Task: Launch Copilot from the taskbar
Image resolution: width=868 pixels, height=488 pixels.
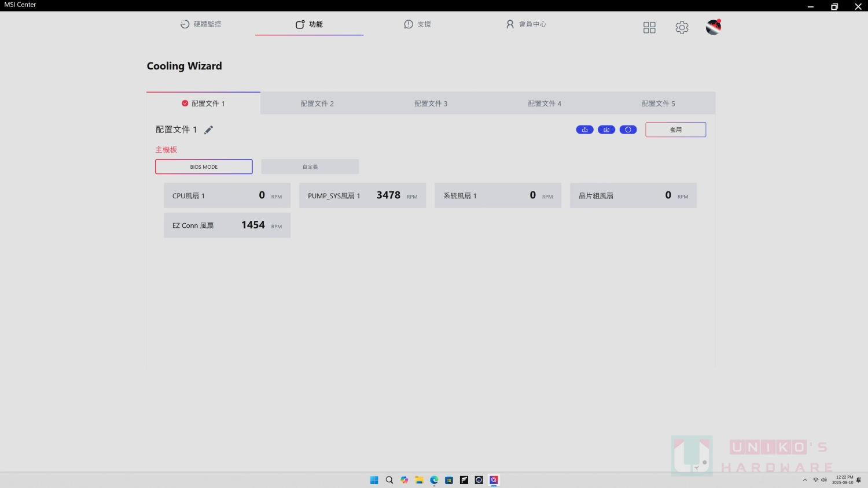Action: [404, 480]
